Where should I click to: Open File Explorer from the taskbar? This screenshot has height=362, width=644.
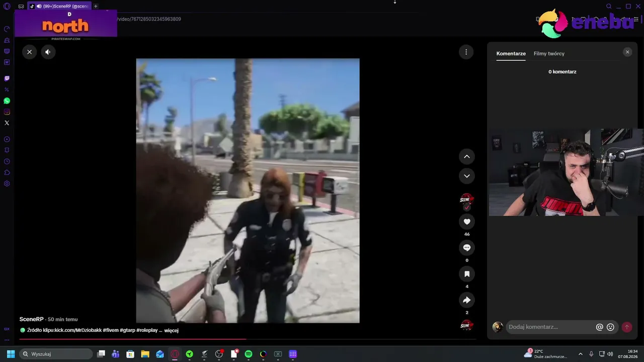pos(145,354)
